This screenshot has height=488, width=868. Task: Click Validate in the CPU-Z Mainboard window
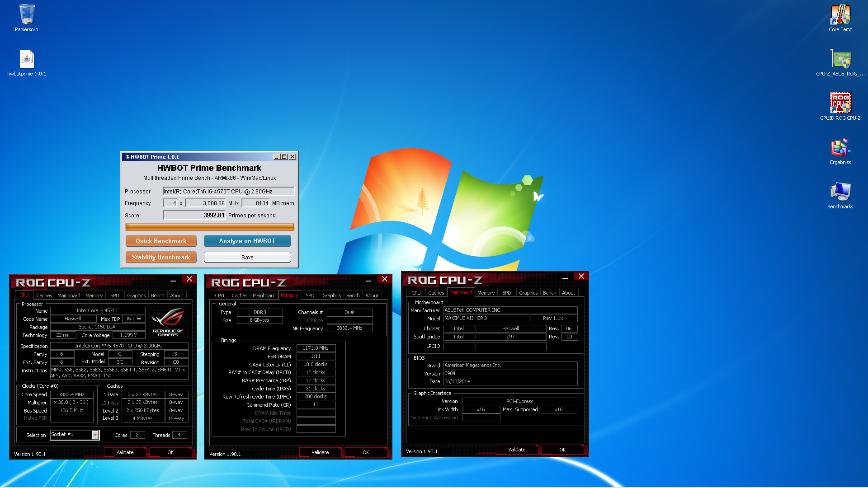click(x=517, y=450)
